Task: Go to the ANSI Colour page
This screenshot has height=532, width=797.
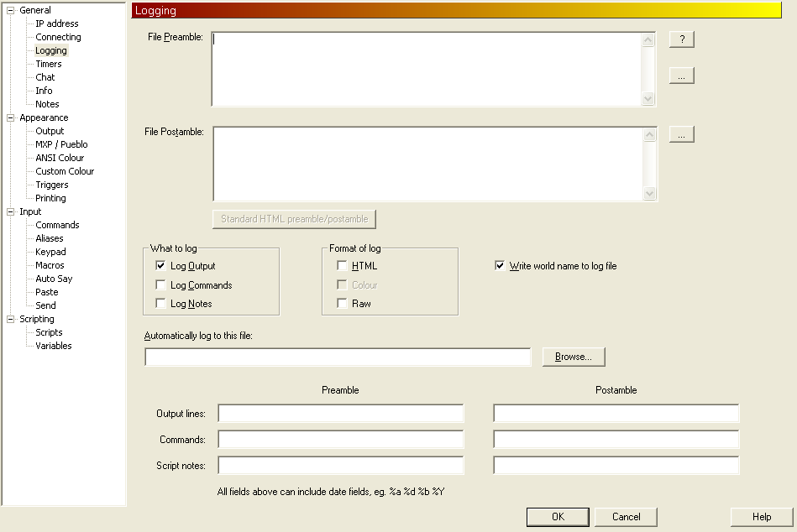Action: tap(60, 158)
